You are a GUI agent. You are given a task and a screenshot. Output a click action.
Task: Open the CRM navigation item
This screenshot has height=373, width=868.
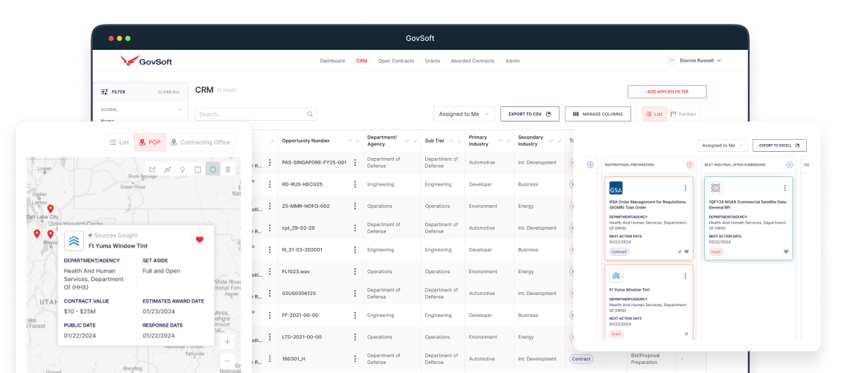coord(361,61)
